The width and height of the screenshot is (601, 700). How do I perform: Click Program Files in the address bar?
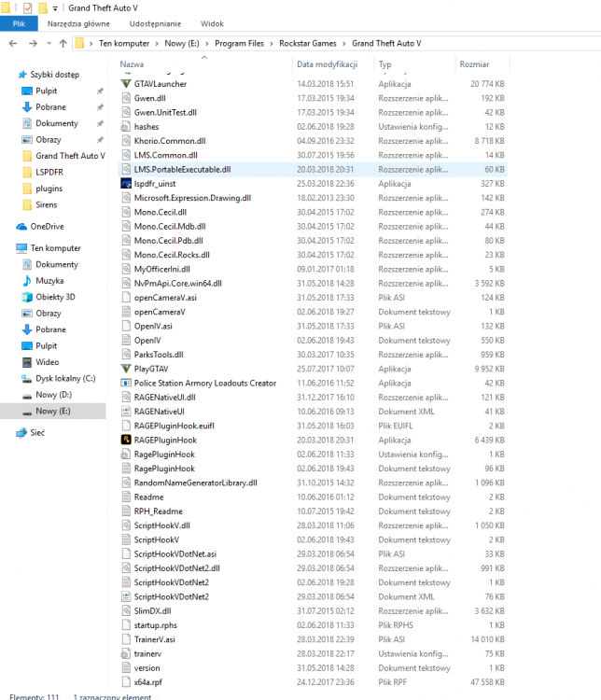pyautogui.click(x=239, y=43)
